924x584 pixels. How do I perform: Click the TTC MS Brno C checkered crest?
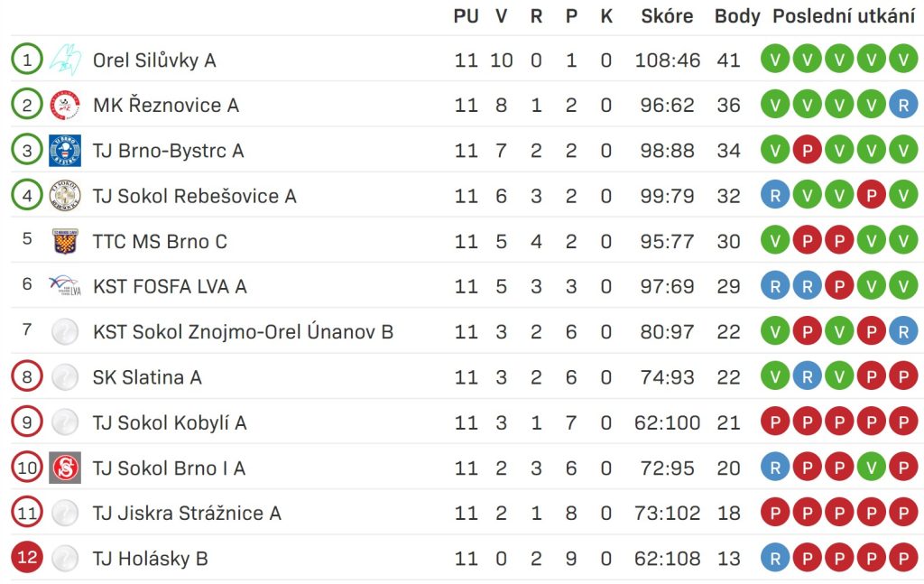pos(65,241)
